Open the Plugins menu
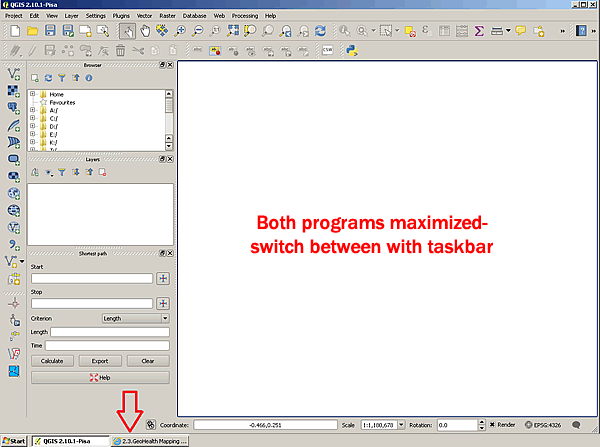The height and width of the screenshot is (447, 600). click(121, 16)
